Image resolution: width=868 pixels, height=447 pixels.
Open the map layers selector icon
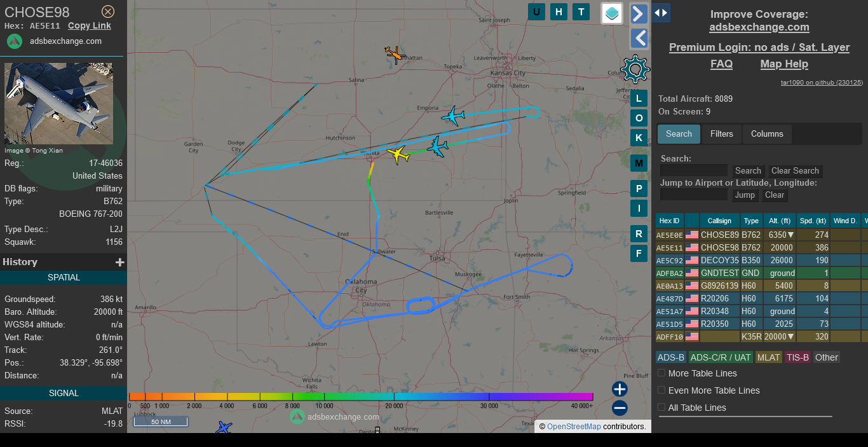612,13
